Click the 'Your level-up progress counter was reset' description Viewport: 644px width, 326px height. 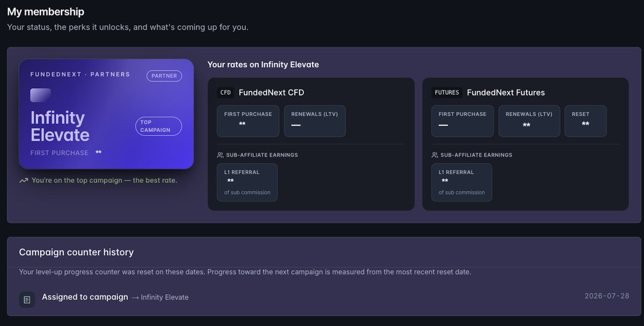[245, 272]
